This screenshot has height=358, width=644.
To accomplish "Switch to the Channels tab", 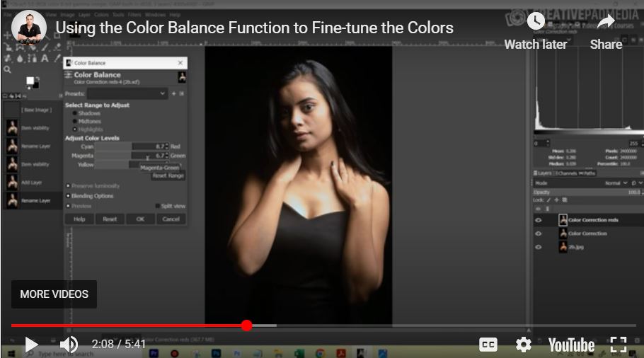I will click(567, 173).
